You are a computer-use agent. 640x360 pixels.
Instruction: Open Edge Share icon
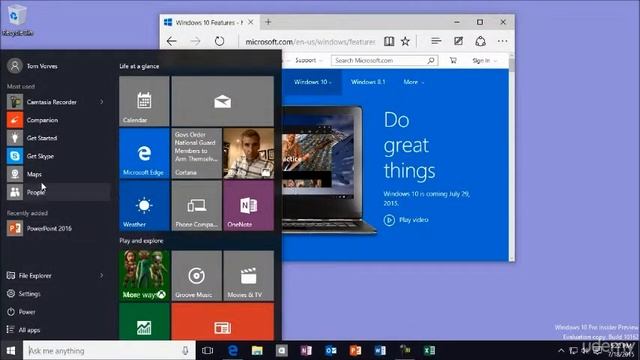pos(480,41)
